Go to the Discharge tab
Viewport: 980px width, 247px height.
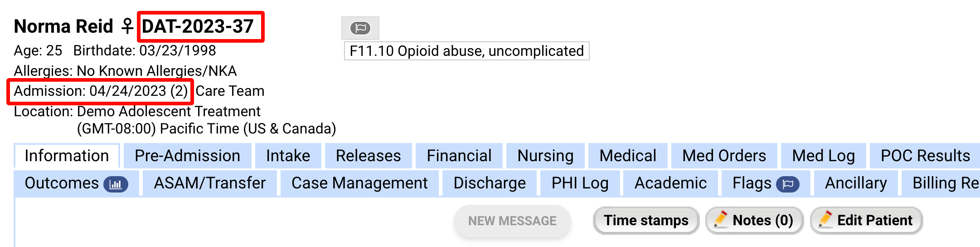pos(490,183)
